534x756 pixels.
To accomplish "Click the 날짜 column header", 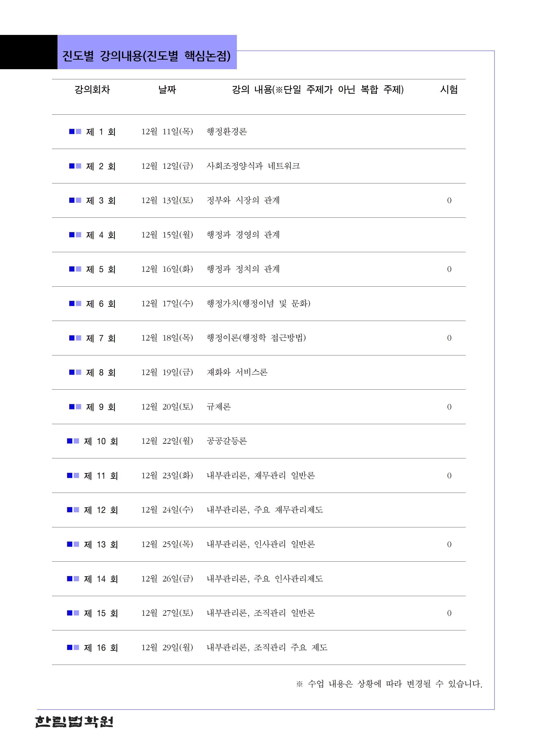I will [x=167, y=90].
